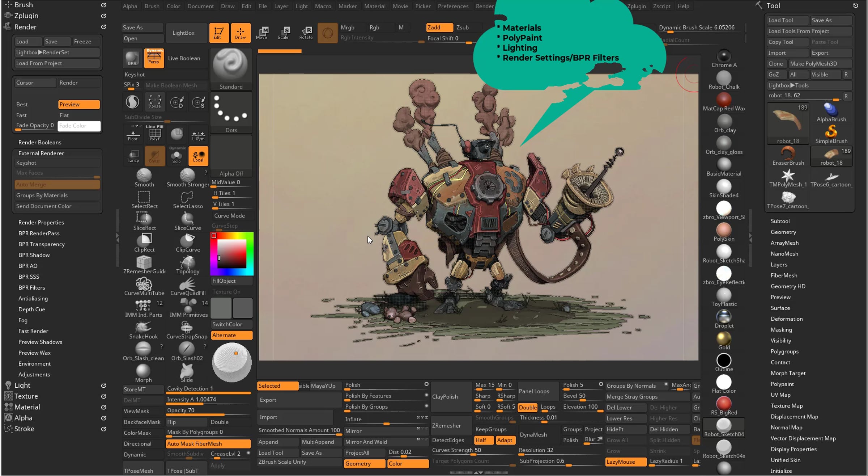Select the AlphaBrush tool thumbnail
This screenshot has height=476, width=868.
point(831,113)
